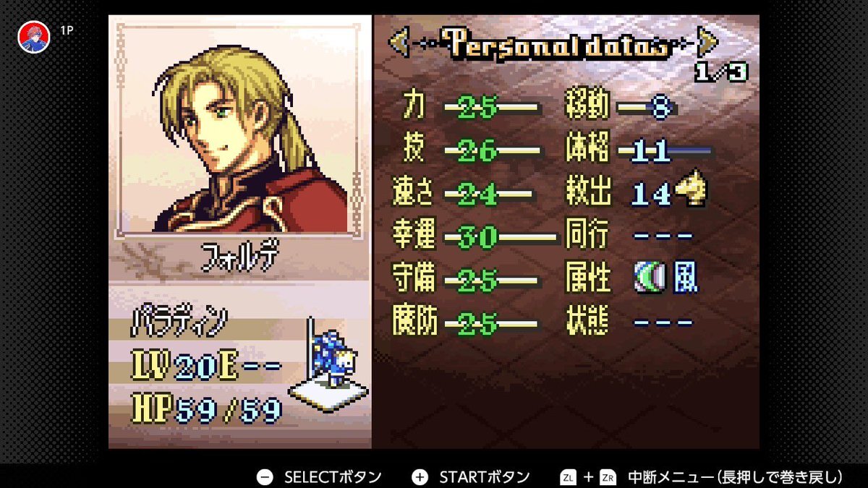This screenshot has height=488, width=868.
Task: Click the ZR button icon
Action: pos(608,477)
